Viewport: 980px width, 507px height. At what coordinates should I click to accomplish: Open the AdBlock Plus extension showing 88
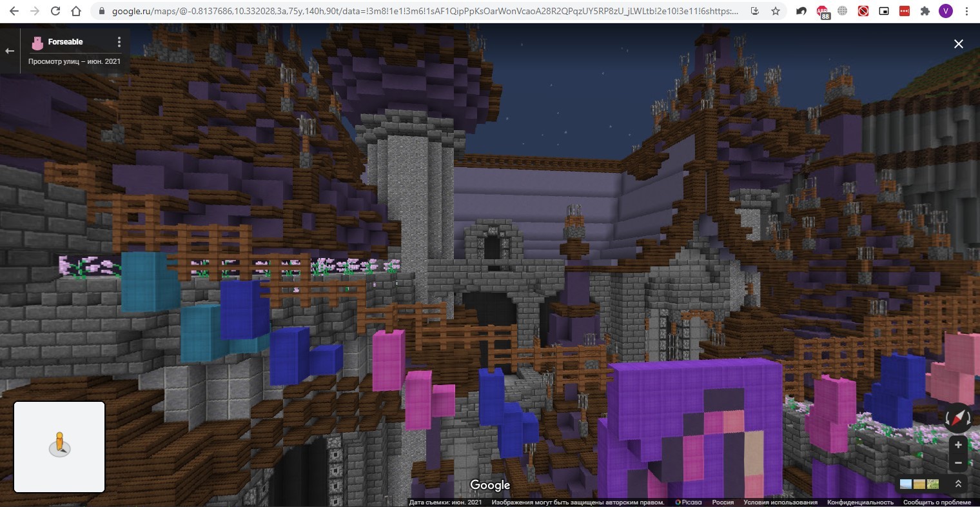click(x=823, y=12)
